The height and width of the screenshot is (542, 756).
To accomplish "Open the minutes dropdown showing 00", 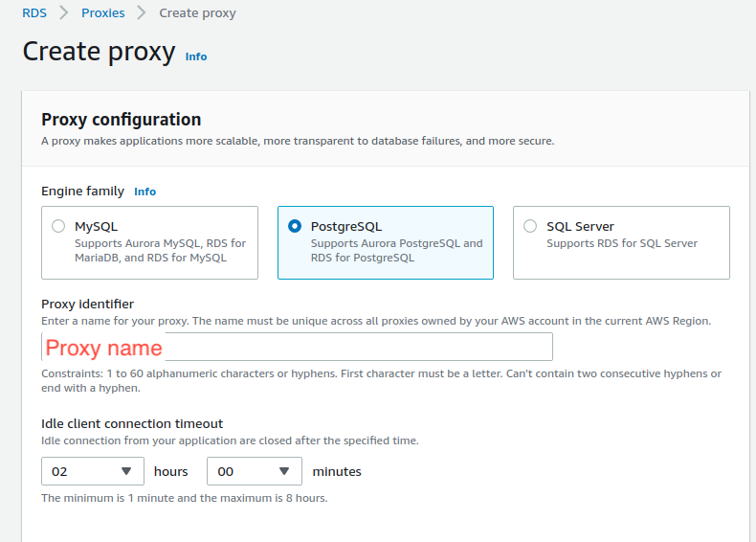I will pyautogui.click(x=255, y=471).
